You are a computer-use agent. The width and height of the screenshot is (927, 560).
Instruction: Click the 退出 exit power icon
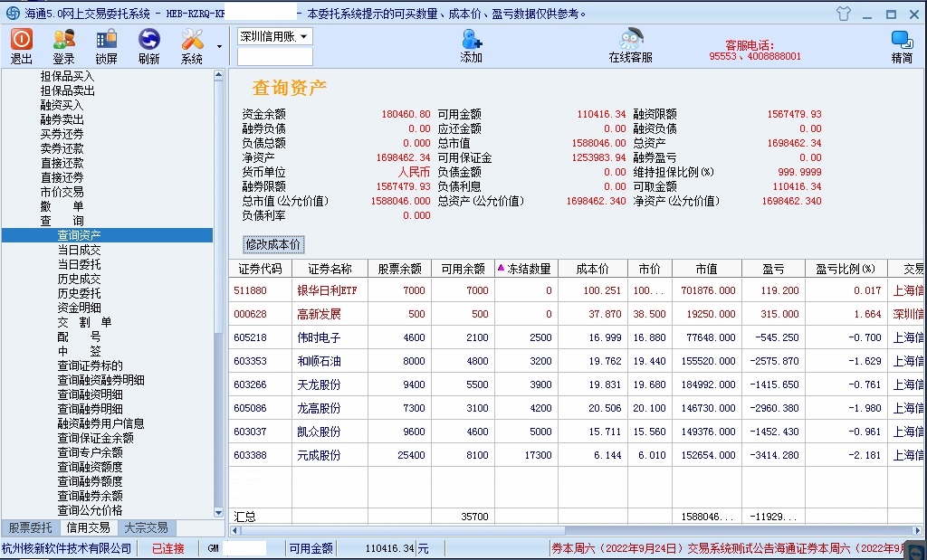(x=22, y=39)
